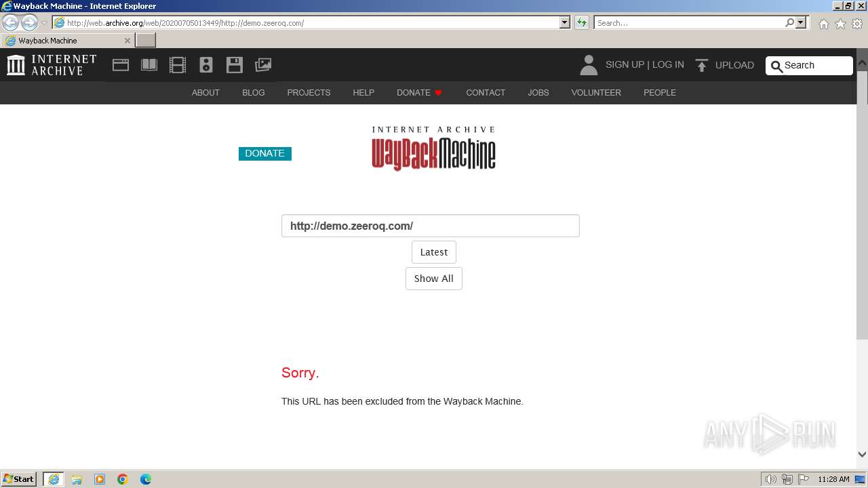The height and width of the screenshot is (488, 868).
Task: Open the Chrome taskbar icon
Action: [123, 479]
